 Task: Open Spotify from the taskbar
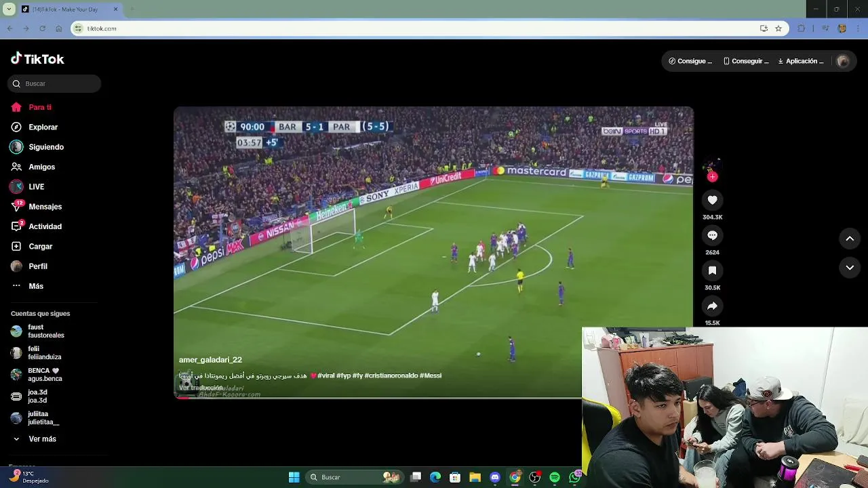click(x=555, y=477)
